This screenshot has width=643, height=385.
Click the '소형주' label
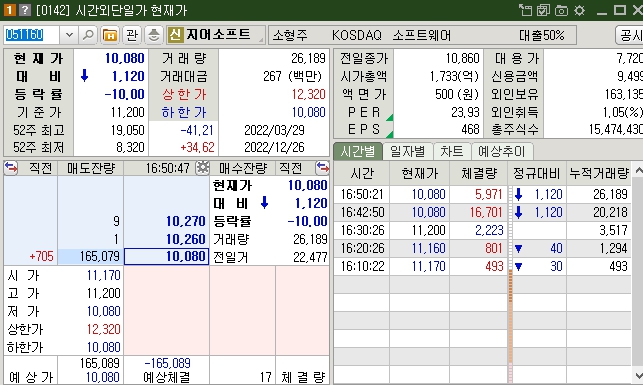pos(290,35)
